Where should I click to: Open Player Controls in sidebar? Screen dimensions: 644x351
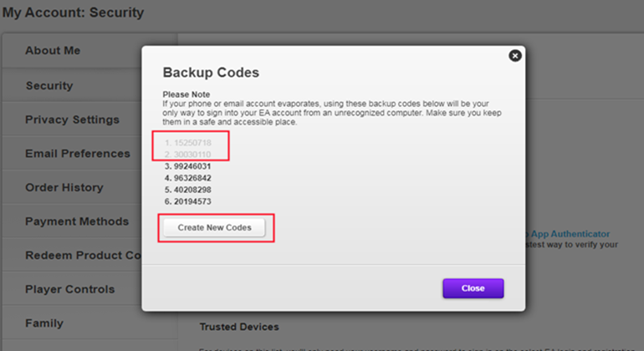(70, 290)
